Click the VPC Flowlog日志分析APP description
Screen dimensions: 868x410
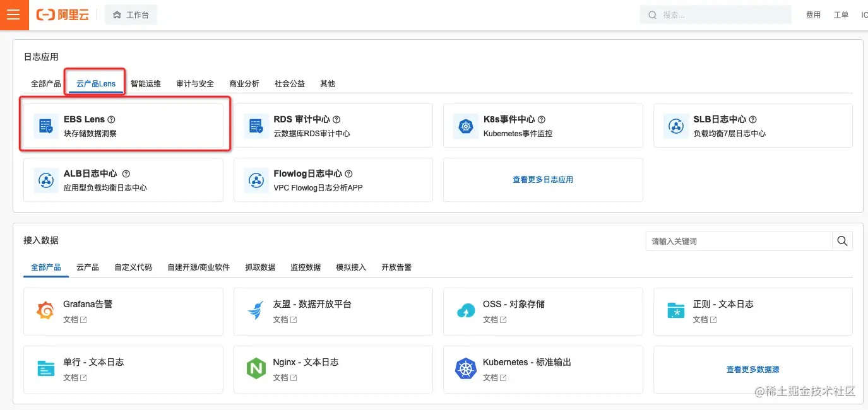click(318, 188)
